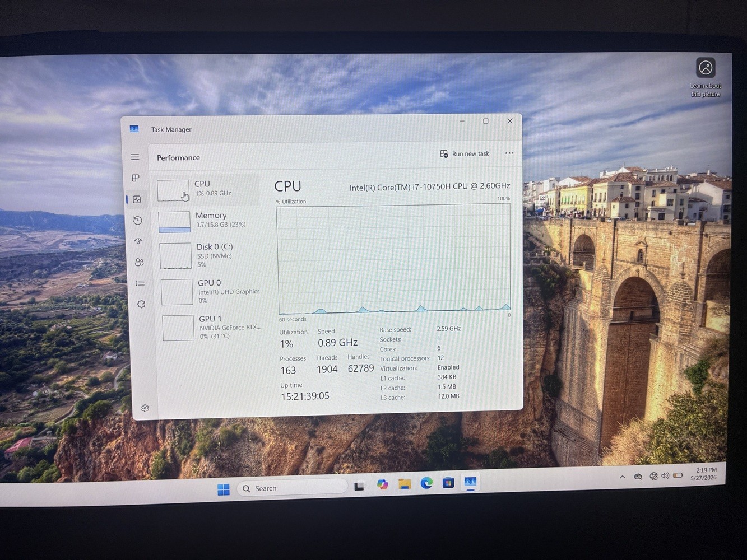The image size is (747, 560).
Task: Open the Task Manager hamburger navigation menu
Action: coord(135,157)
